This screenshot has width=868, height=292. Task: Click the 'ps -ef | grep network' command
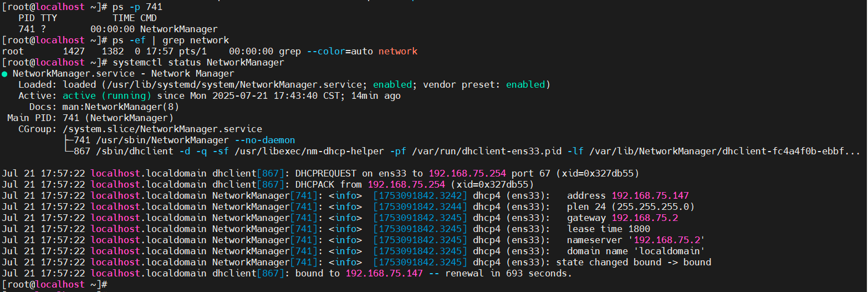(171, 41)
